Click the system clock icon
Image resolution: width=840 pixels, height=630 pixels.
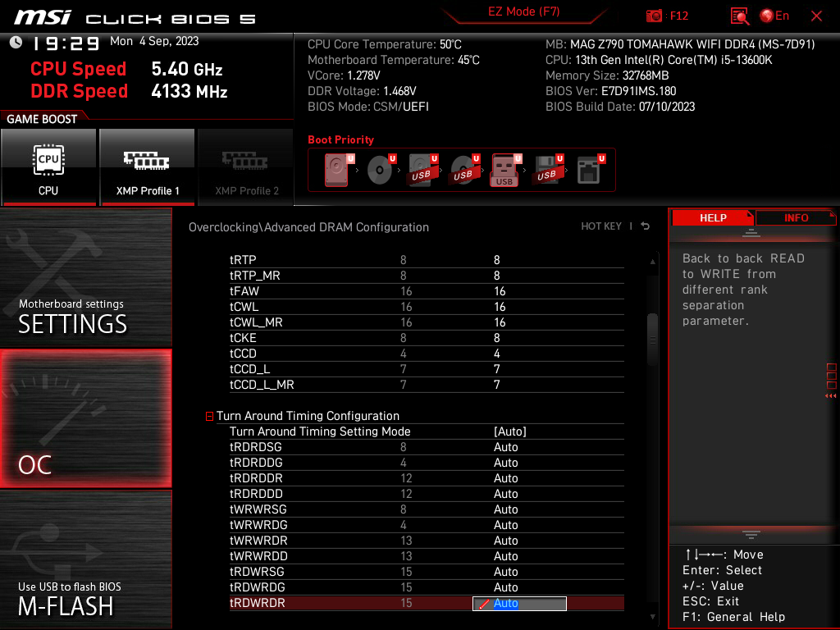coord(16,43)
